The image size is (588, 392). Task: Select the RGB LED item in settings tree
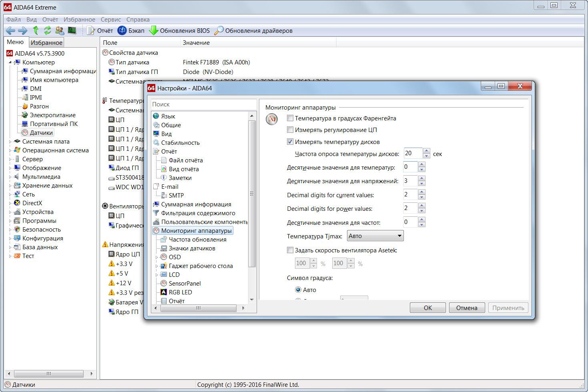point(176,292)
